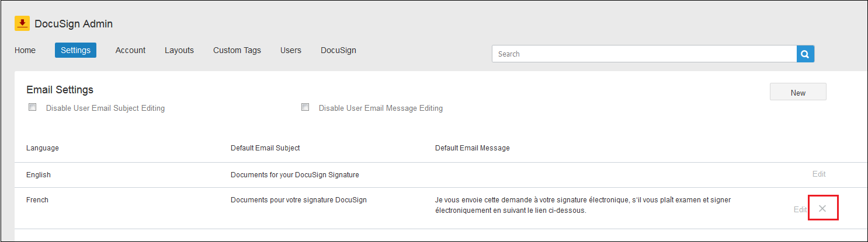The image size is (868, 242).
Task: Click the blue magnifier search button
Action: 805,54
